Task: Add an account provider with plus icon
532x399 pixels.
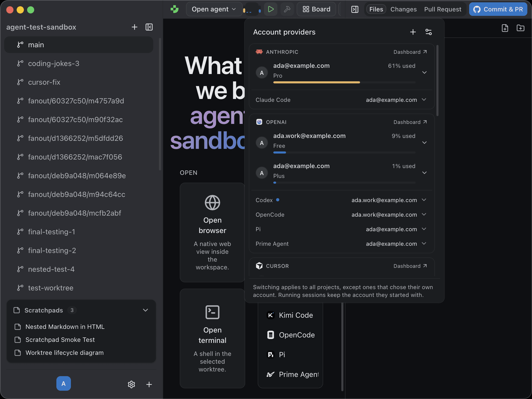Action: [x=413, y=32]
